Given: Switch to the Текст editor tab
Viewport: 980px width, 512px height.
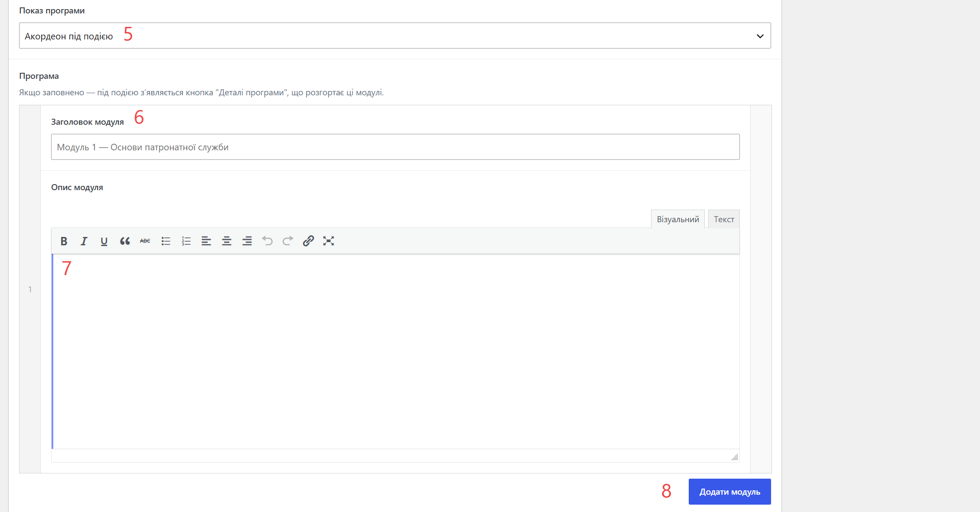Looking at the screenshot, I should coord(724,219).
